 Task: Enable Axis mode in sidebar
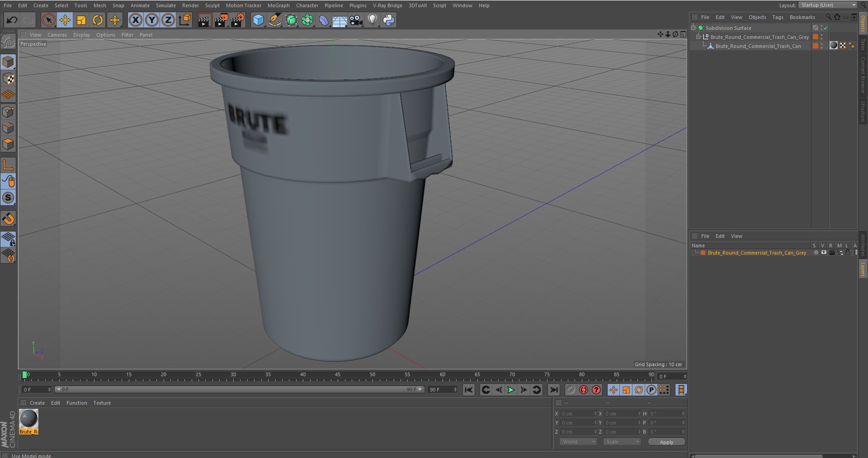point(8,165)
